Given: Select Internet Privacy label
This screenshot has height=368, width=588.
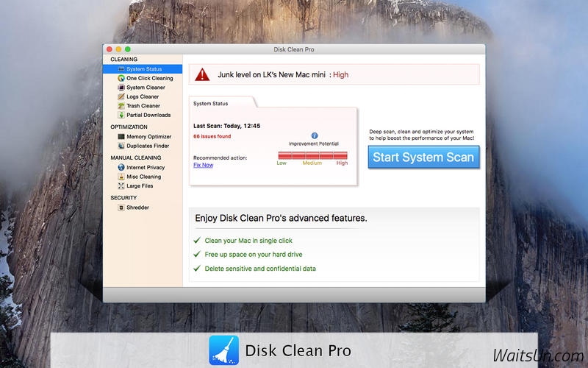Looking at the screenshot, I should 146,168.
